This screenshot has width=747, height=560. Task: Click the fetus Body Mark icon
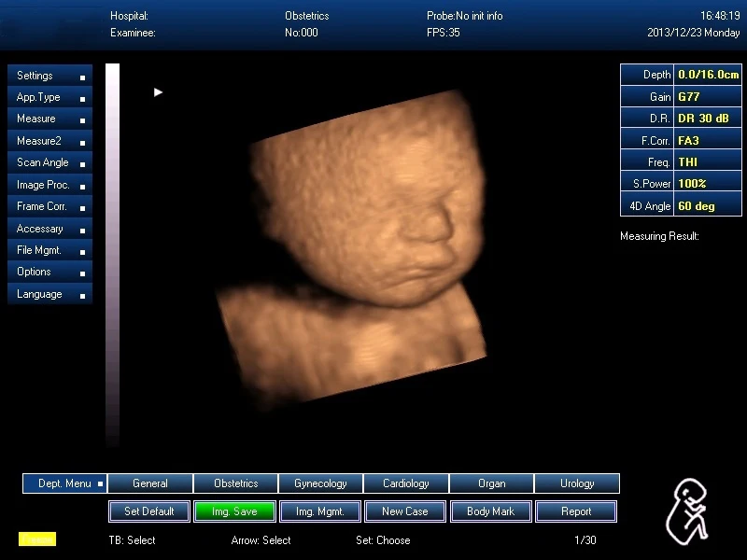(x=689, y=511)
